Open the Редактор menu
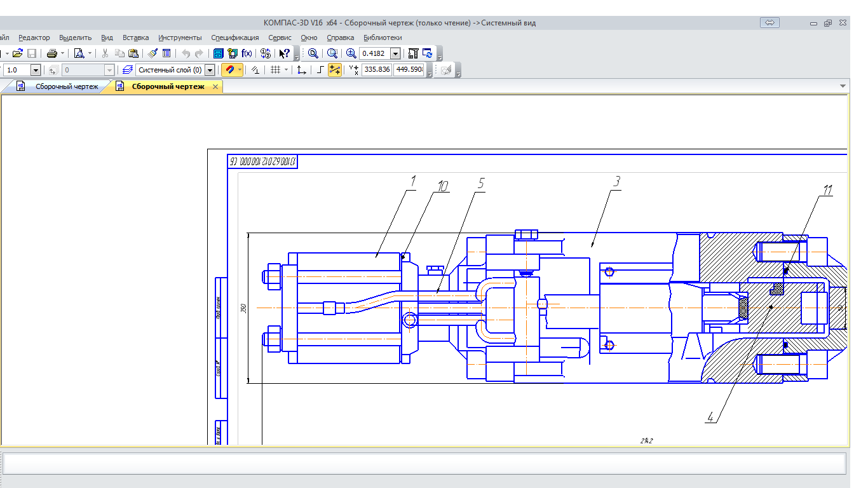The height and width of the screenshot is (488, 868). [34, 37]
